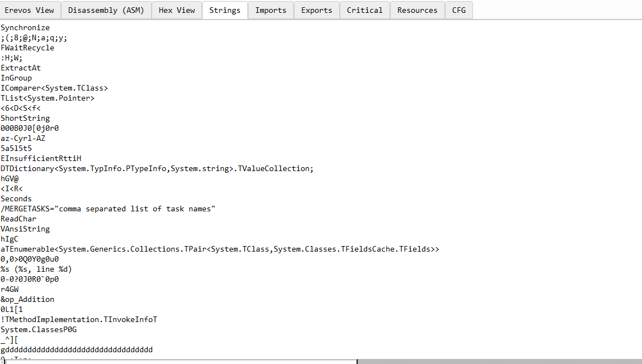Open the Disassembly (ASM) tab
Screen dimensions: 642x364
106,10
